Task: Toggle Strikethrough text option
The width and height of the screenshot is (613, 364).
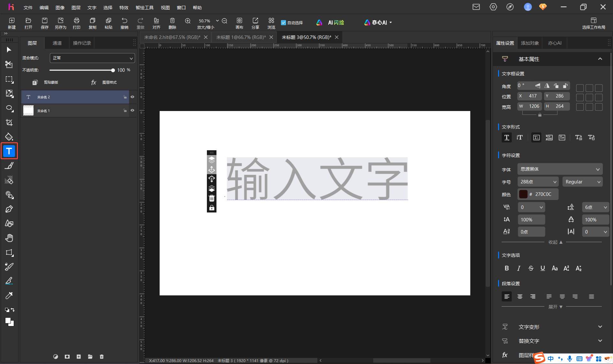Action: coord(531,268)
